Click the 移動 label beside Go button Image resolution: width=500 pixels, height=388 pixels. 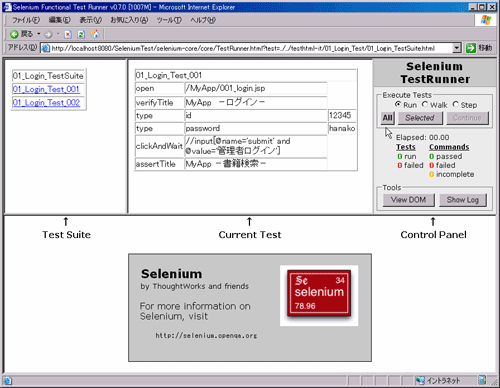(485, 48)
